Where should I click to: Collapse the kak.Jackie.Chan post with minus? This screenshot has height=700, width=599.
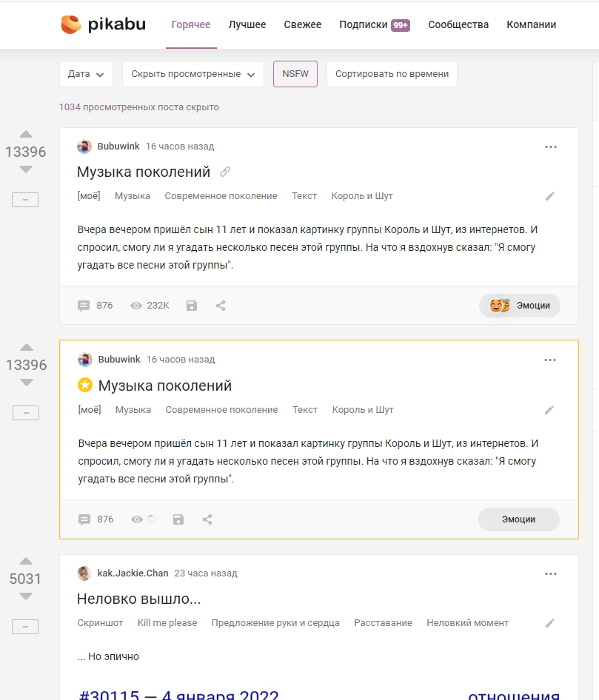click(x=26, y=627)
